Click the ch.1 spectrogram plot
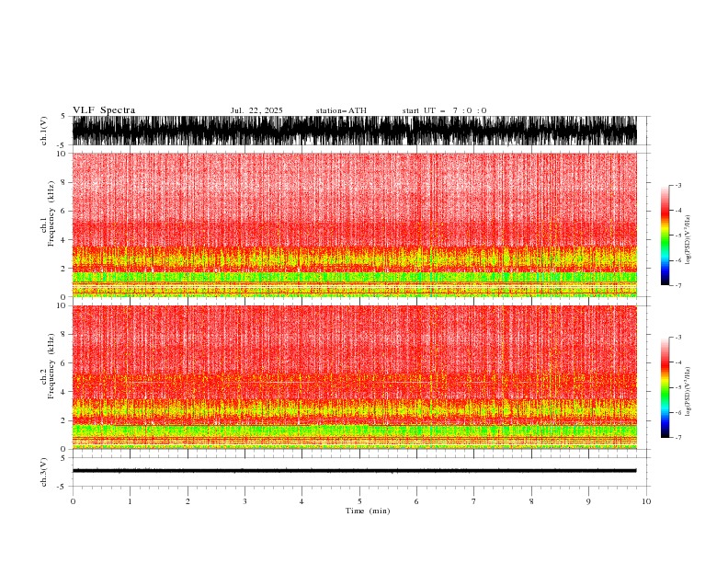Viewport: 728px width, 563px height. (x=355, y=224)
